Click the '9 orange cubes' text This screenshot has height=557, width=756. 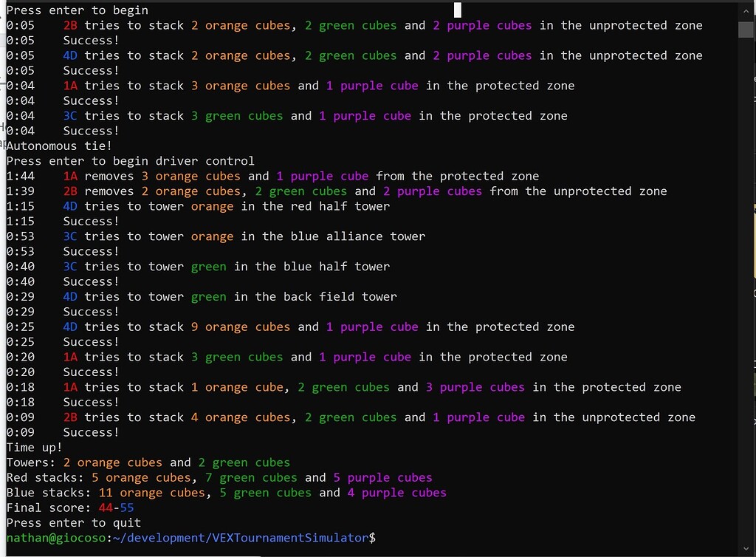[241, 327]
